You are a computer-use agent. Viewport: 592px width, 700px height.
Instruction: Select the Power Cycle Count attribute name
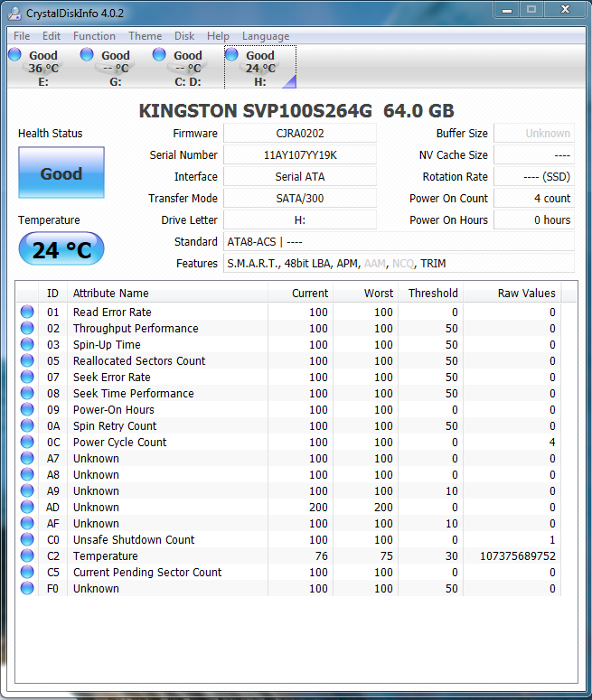pos(119,442)
